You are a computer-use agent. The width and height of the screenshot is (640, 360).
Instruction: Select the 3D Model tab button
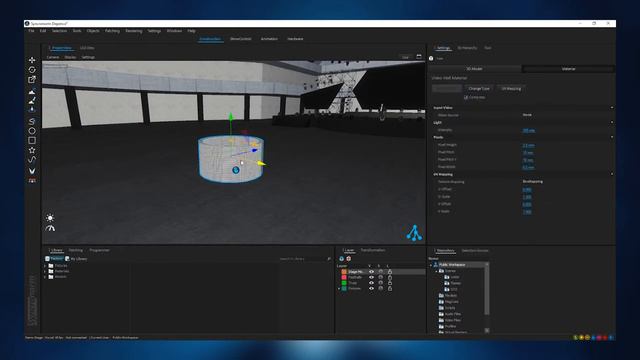coord(475,69)
